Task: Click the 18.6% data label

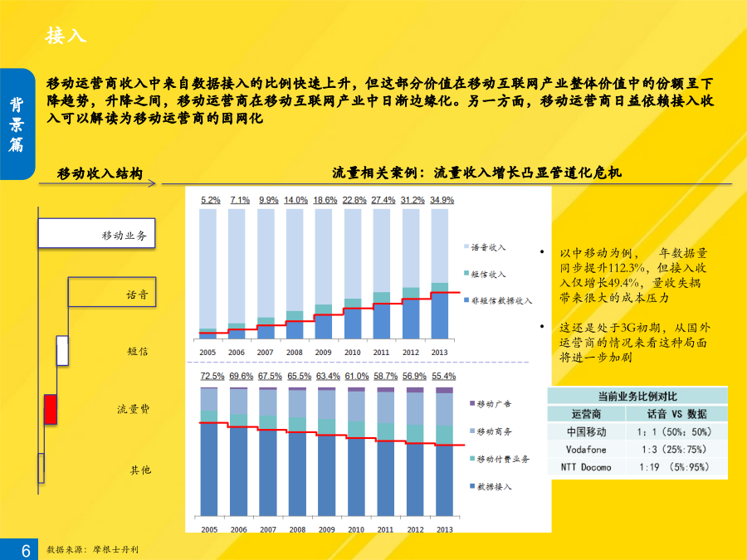Action: click(325, 200)
